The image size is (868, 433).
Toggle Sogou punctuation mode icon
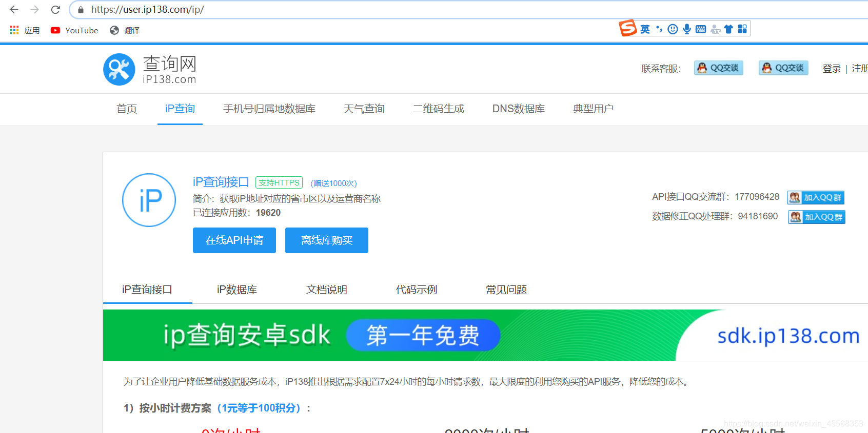660,29
